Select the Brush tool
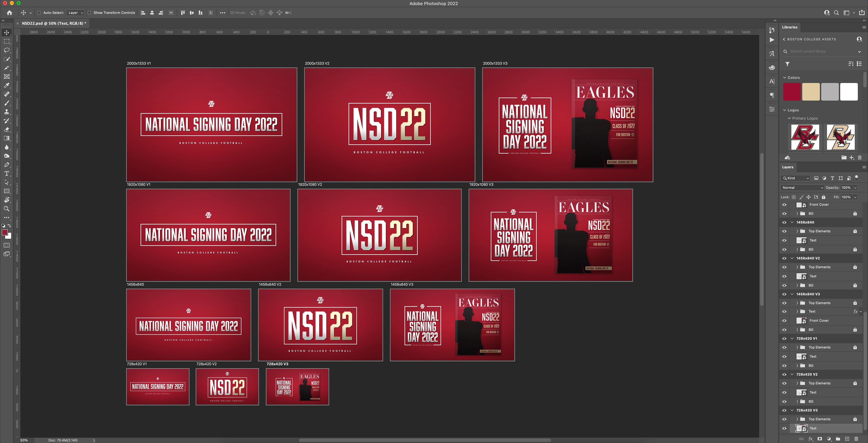This screenshot has width=868, height=443. pos(6,103)
